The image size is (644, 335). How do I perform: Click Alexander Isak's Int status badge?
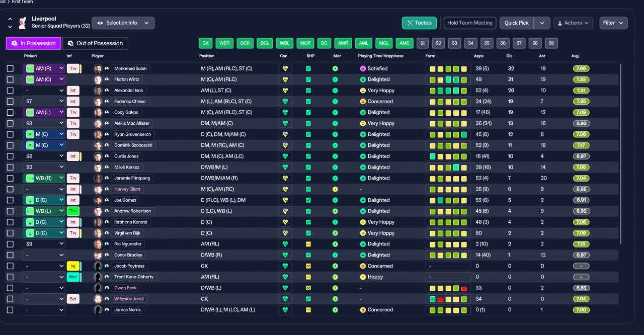pos(73,91)
